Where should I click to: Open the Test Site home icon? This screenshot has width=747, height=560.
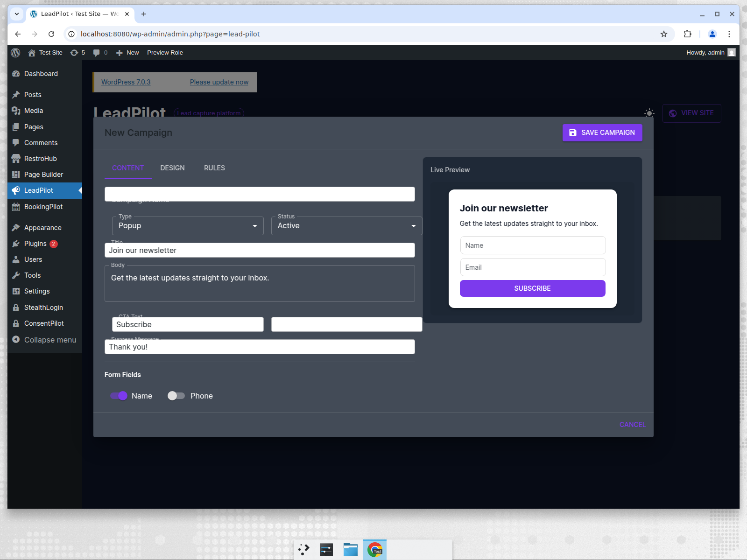(x=32, y=53)
